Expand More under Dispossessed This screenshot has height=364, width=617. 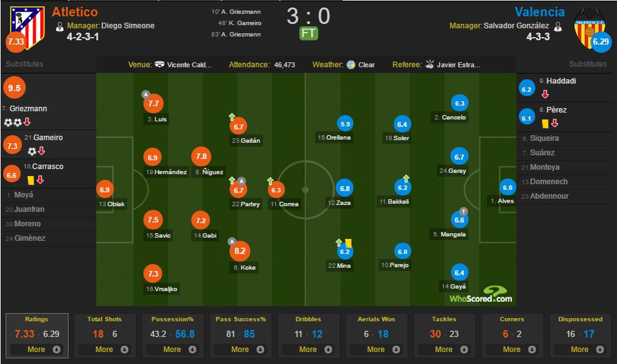pos(580,350)
